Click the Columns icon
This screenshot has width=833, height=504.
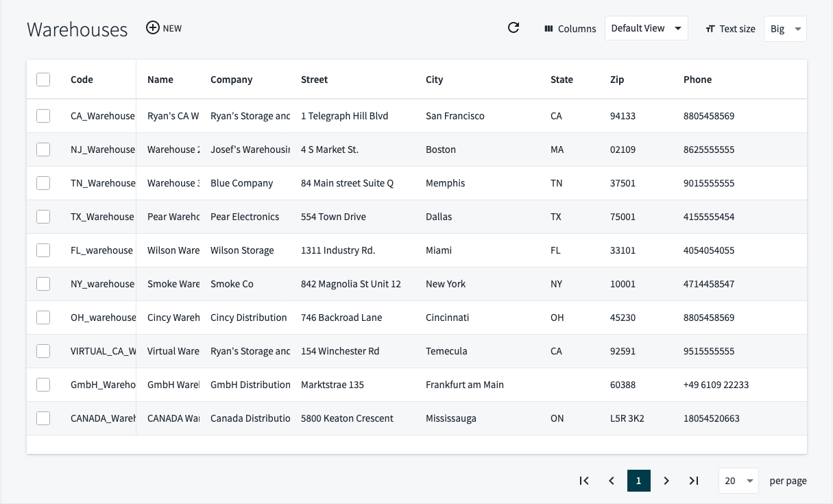tap(548, 29)
